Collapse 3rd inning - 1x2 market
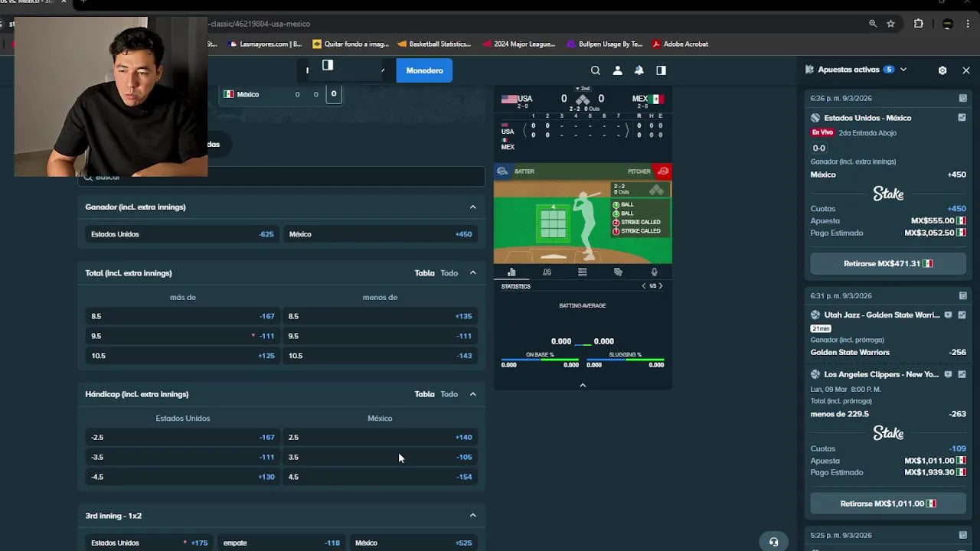 [472, 516]
